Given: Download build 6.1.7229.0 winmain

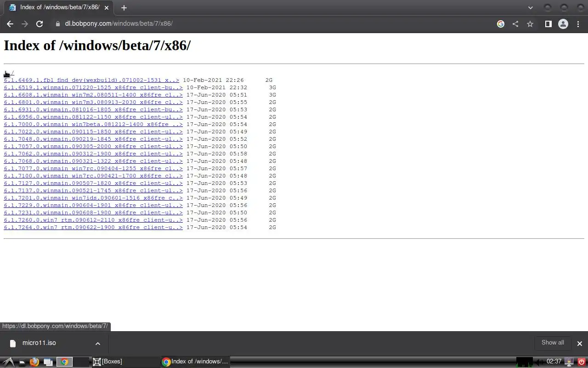Looking at the screenshot, I should (x=93, y=205).
